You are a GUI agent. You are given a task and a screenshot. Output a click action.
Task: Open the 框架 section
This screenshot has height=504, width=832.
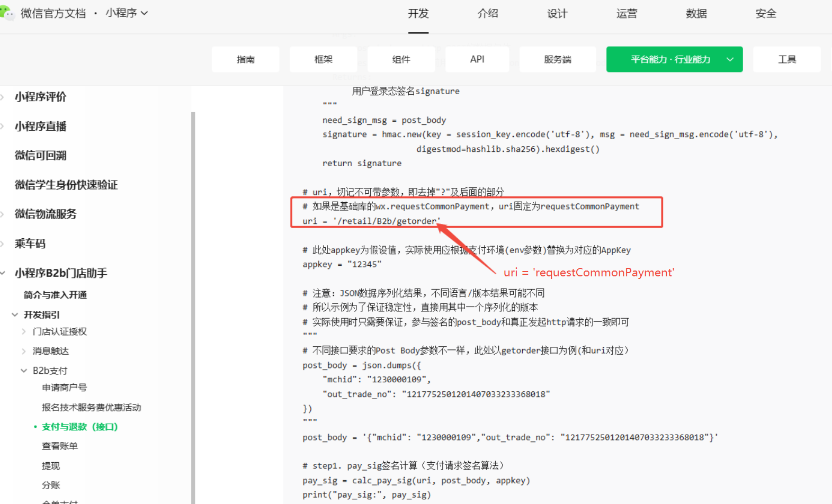[324, 59]
